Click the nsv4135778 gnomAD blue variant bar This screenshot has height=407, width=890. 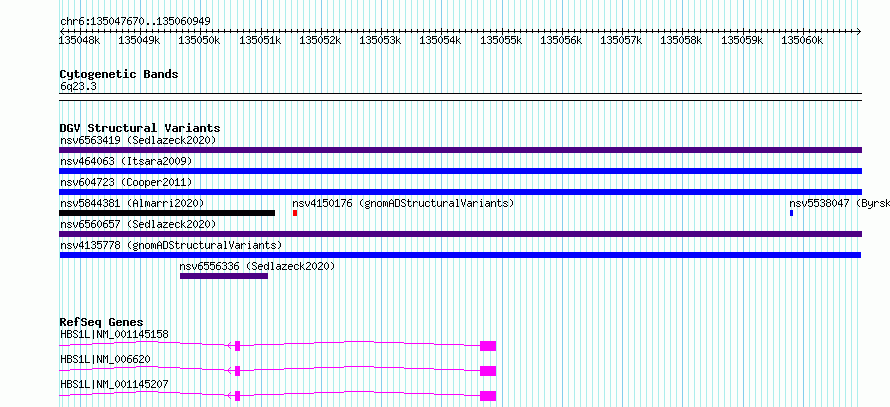click(460, 255)
